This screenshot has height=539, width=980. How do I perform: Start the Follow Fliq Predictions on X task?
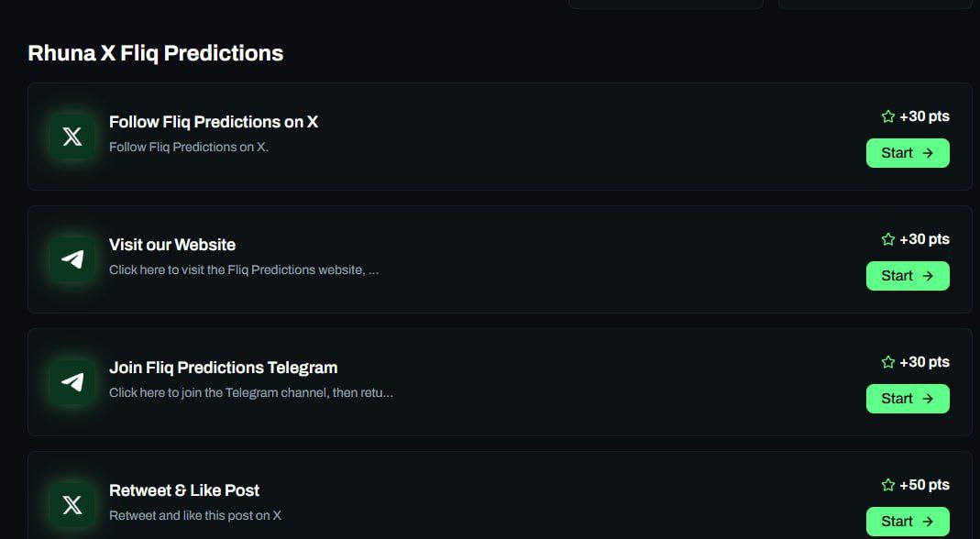click(x=907, y=153)
